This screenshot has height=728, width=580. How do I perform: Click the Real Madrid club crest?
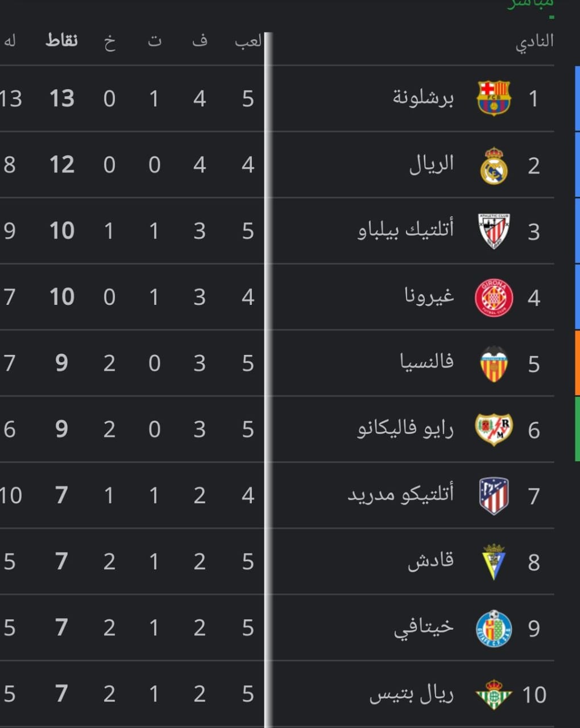coord(494,166)
